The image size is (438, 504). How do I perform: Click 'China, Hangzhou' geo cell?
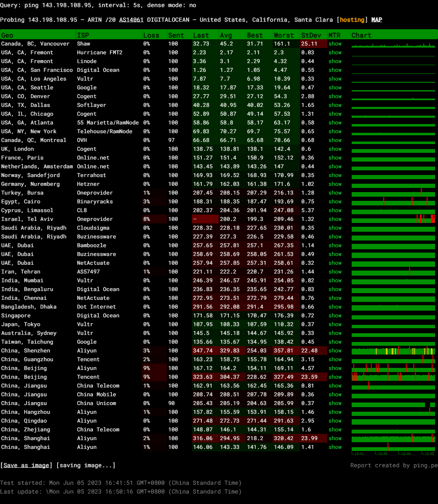(25, 412)
